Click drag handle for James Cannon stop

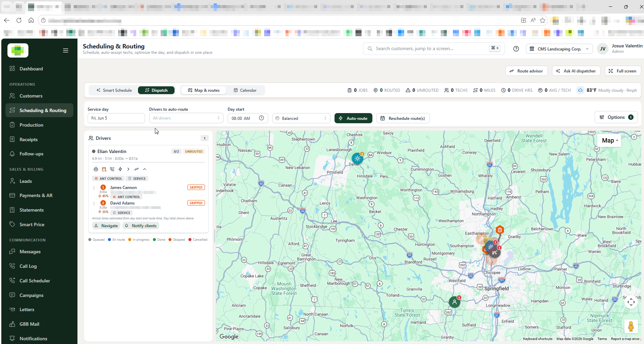94,188
